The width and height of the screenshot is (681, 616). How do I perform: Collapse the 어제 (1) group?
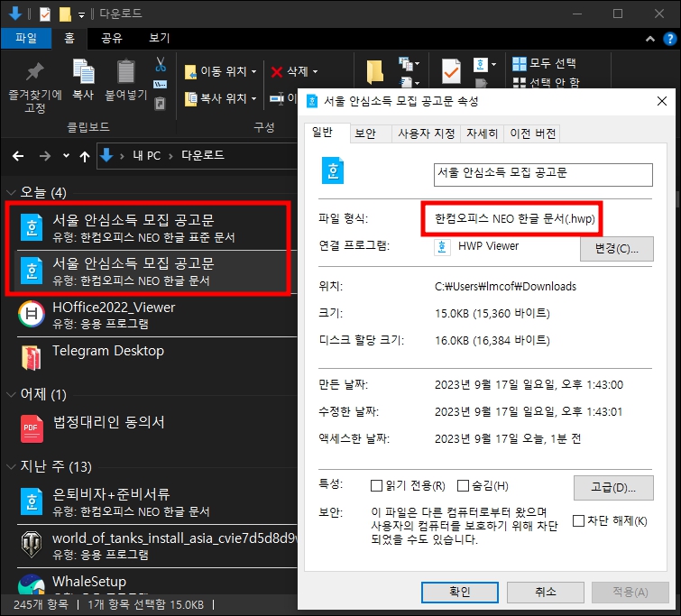(11, 395)
